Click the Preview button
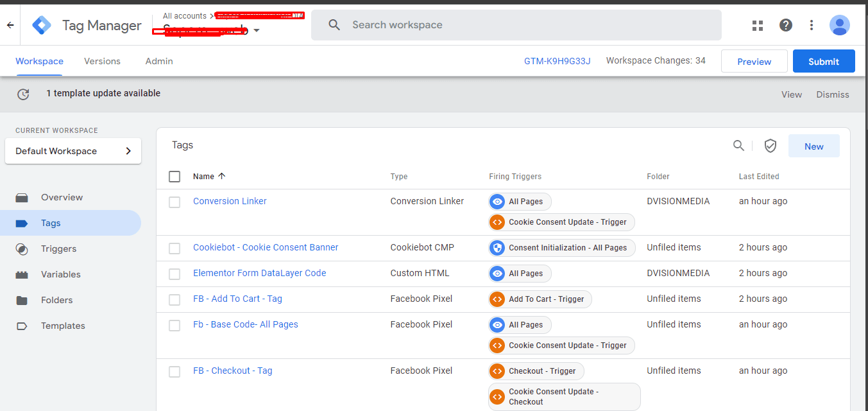 (x=754, y=61)
